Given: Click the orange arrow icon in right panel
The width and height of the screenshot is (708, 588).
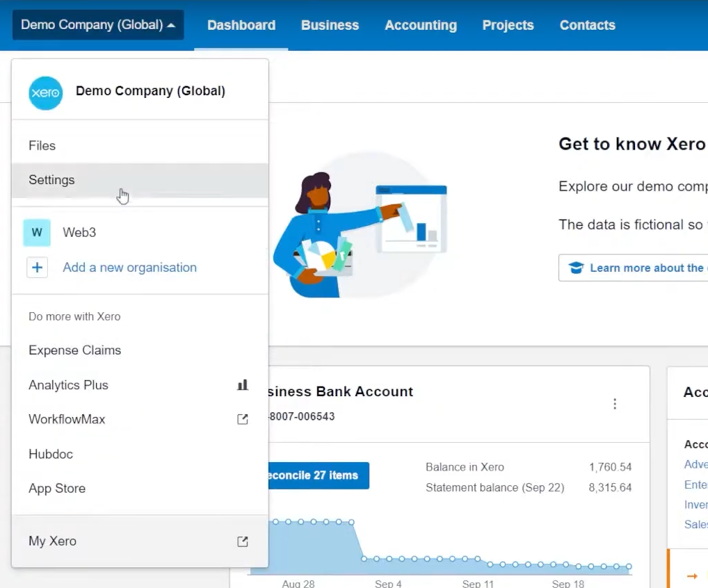Looking at the screenshot, I should point(692,575).
